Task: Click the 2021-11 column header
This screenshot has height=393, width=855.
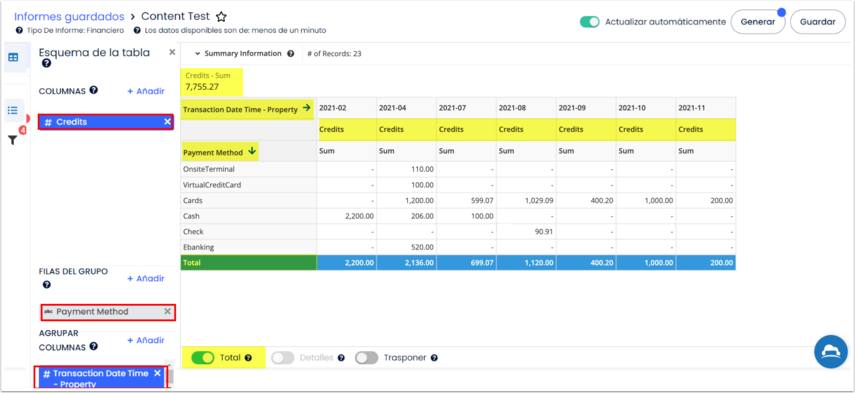Action: click(x=706, y=108)
